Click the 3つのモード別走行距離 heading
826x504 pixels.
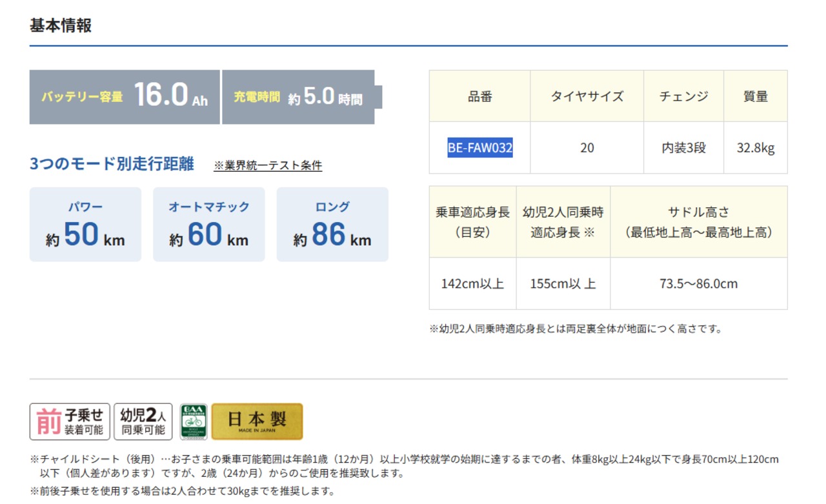click(x=112, y=164)
